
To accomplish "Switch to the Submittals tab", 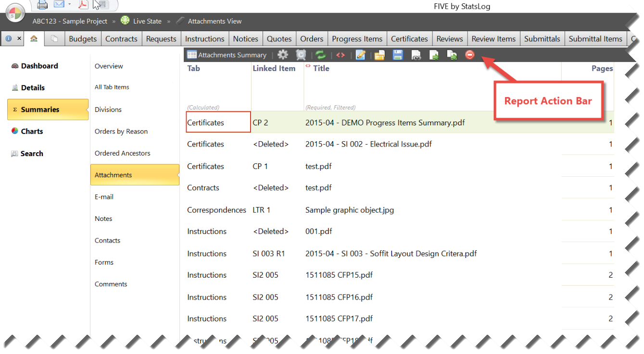I will coord(542,39).
